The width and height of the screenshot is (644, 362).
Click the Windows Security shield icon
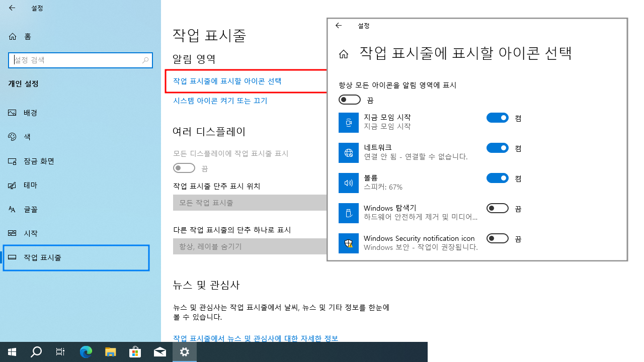click(x=349, y=243)
